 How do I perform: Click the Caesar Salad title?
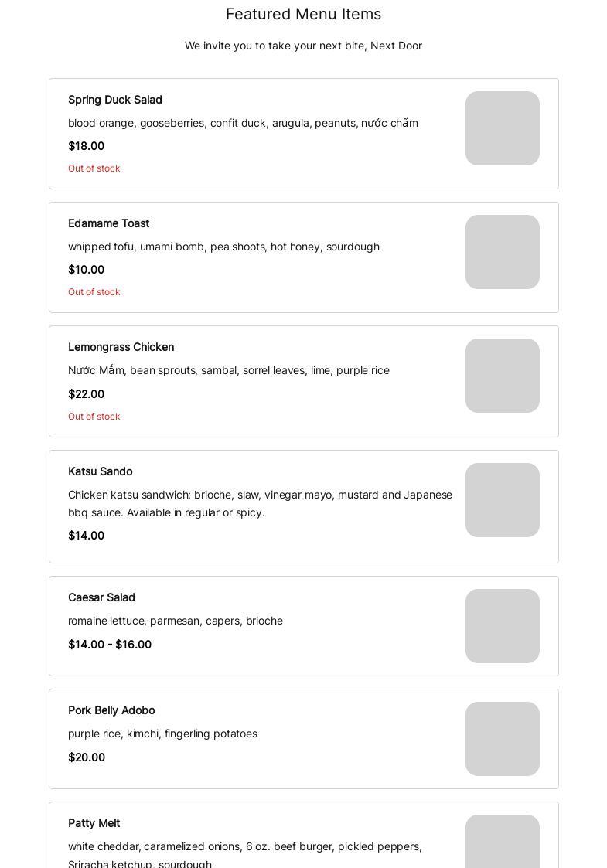coord(101,597)
